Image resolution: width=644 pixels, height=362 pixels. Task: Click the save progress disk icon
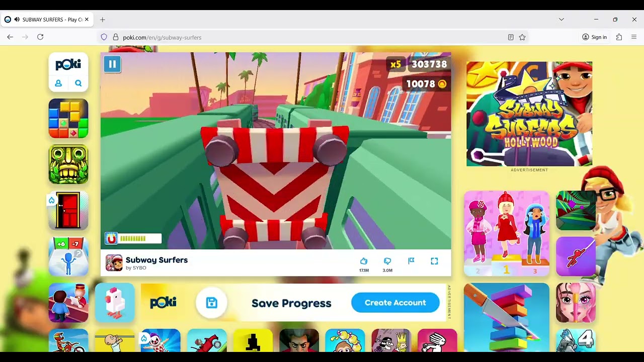click(x=212, y=303)
